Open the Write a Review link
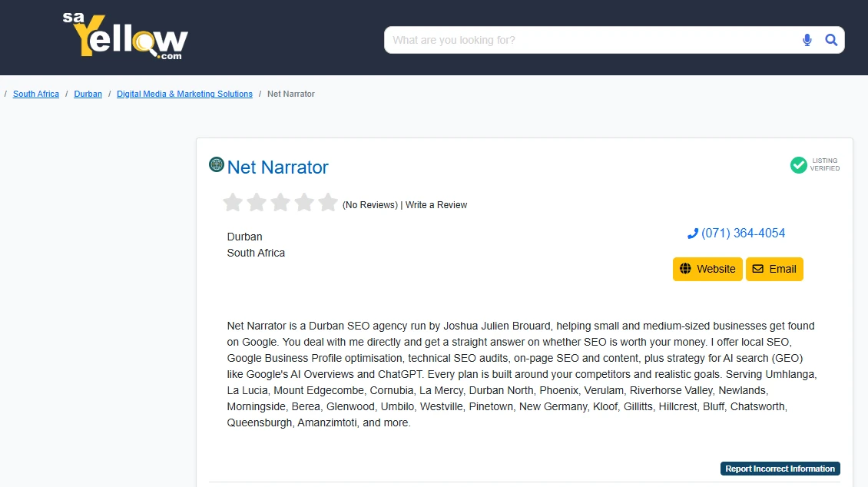The height and width of the screenshot is (487, 868). tap(436, 205)
